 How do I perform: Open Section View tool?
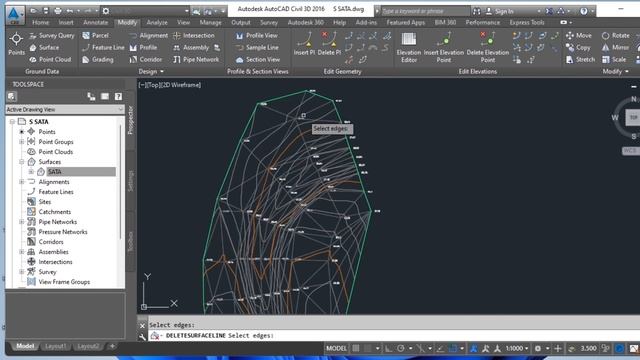pos(258,60)
